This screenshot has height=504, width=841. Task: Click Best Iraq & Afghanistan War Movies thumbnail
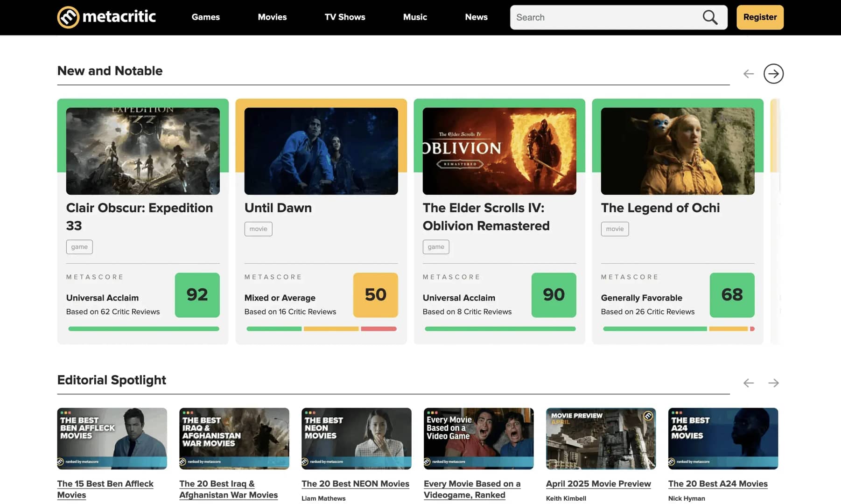click(234, 439)
